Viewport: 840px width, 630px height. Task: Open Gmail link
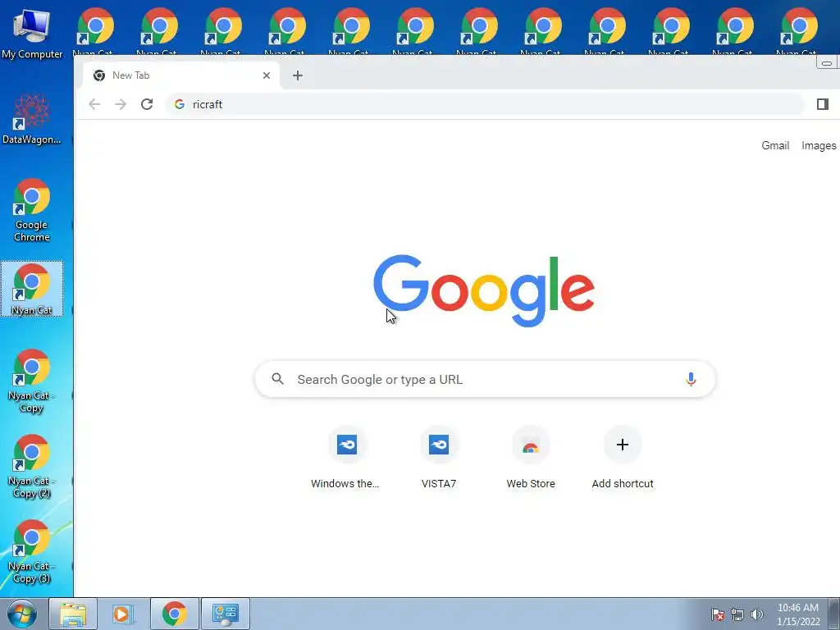(x=775, y=145)
